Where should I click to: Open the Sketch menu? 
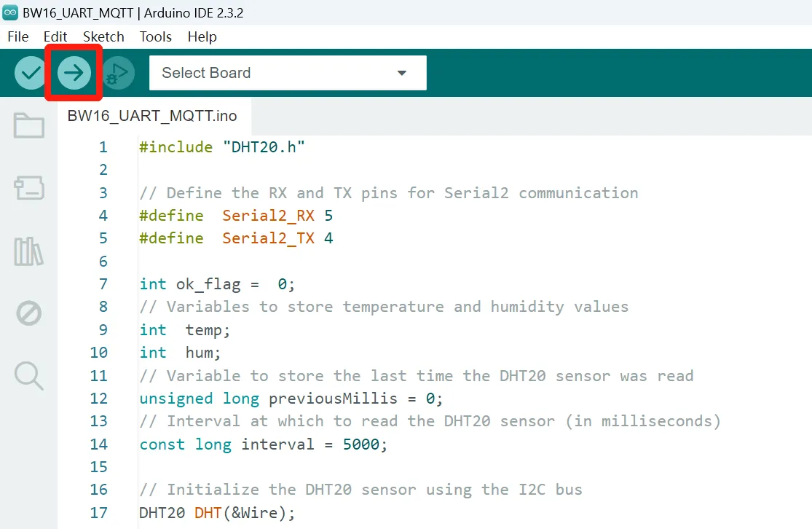[103, 36]
